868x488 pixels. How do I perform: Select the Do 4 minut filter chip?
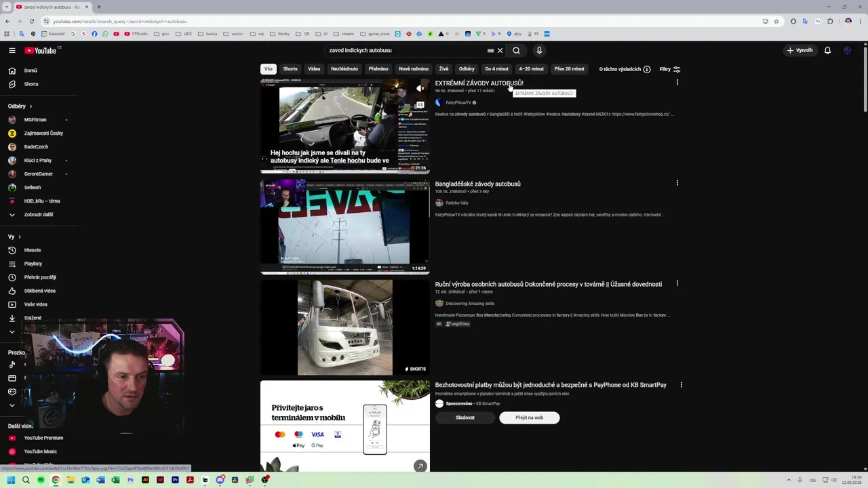tap(496, 69)
